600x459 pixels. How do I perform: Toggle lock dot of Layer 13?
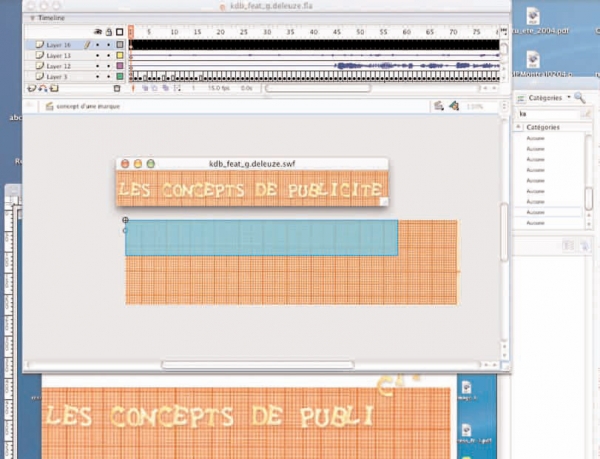tap(109, 56)
